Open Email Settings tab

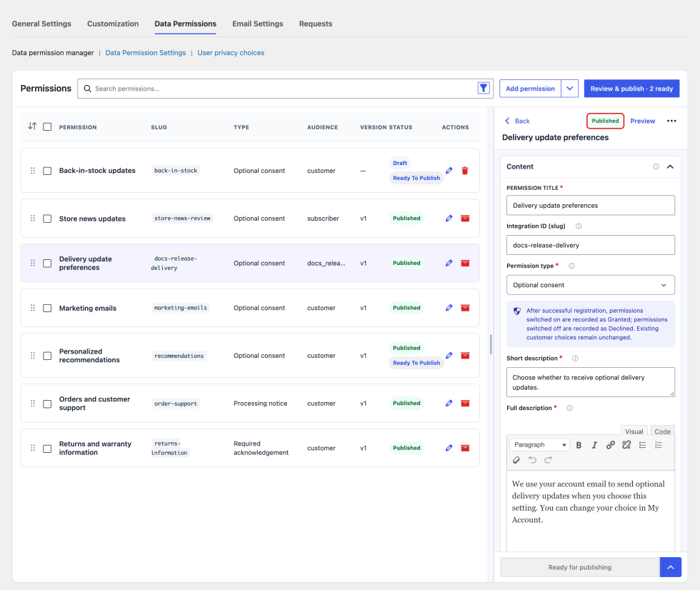tap(258, 24)
